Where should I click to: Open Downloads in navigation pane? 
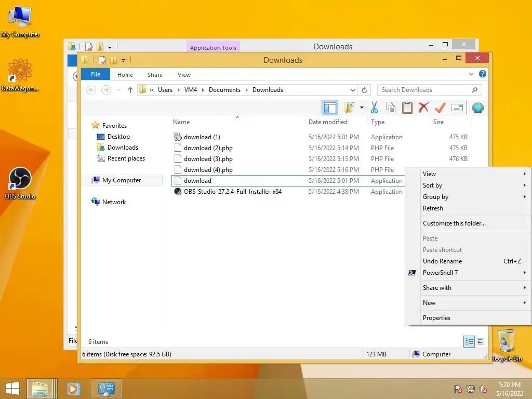pos(123,147)
